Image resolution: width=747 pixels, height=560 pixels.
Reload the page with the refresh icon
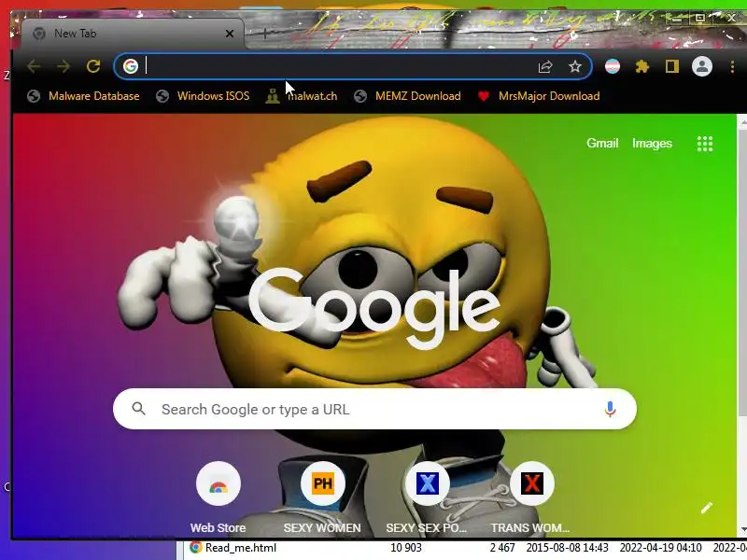(93, 66)
